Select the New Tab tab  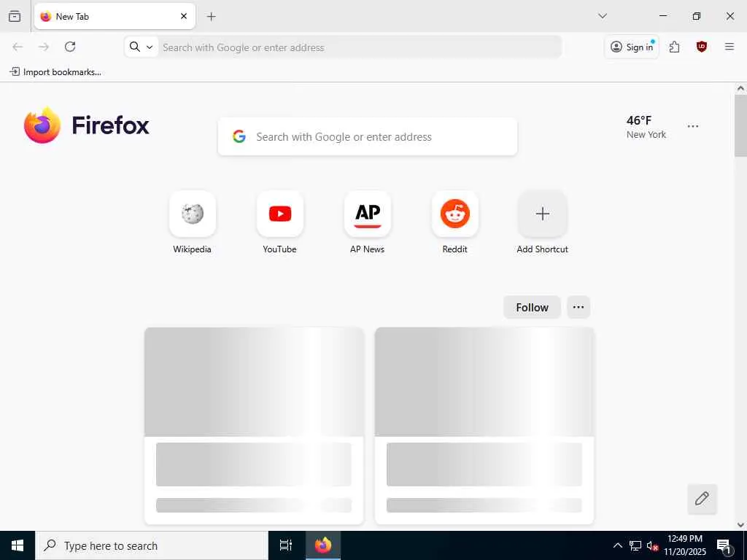pos(115,16)
